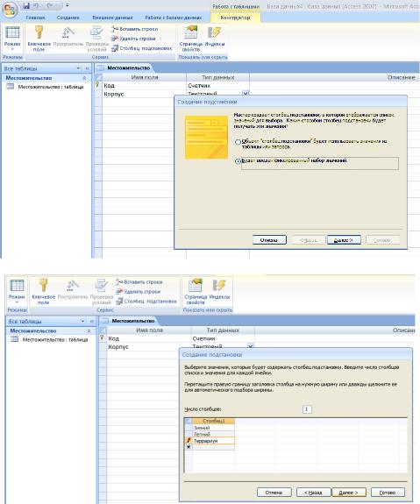Click the Число столбцов input field
Screen dimensions: 420x504
[x=307, y=409]
